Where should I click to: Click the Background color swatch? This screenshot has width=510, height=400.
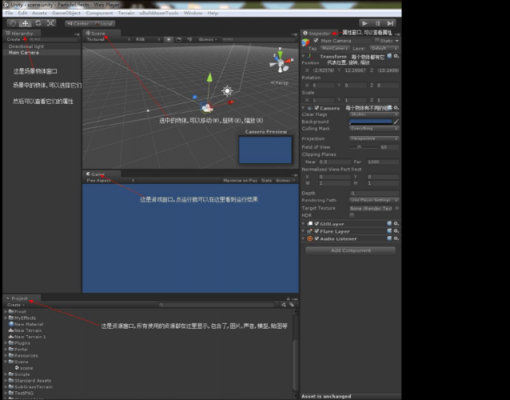coord(371,122)
